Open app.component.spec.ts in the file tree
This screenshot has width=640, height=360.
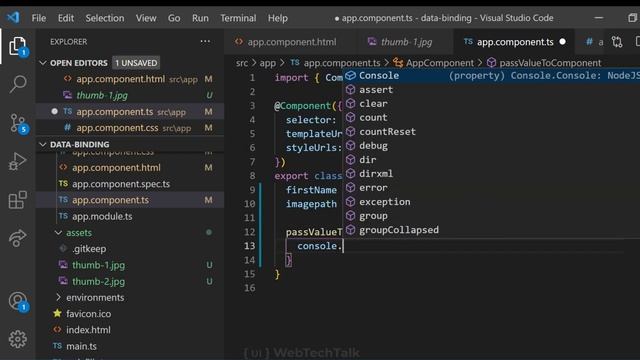click(130, 184)
